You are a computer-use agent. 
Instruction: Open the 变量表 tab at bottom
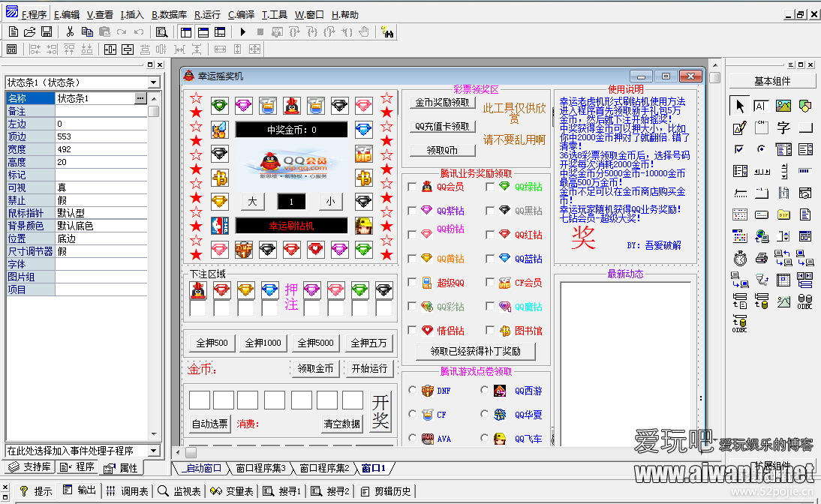(231, 491)
